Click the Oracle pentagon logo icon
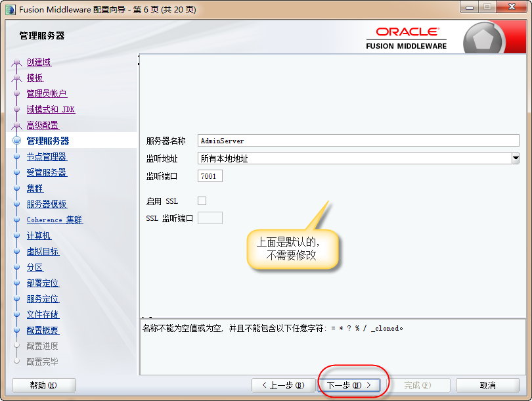Viewport: 532px width, 401px height. (x=483, y=39)
